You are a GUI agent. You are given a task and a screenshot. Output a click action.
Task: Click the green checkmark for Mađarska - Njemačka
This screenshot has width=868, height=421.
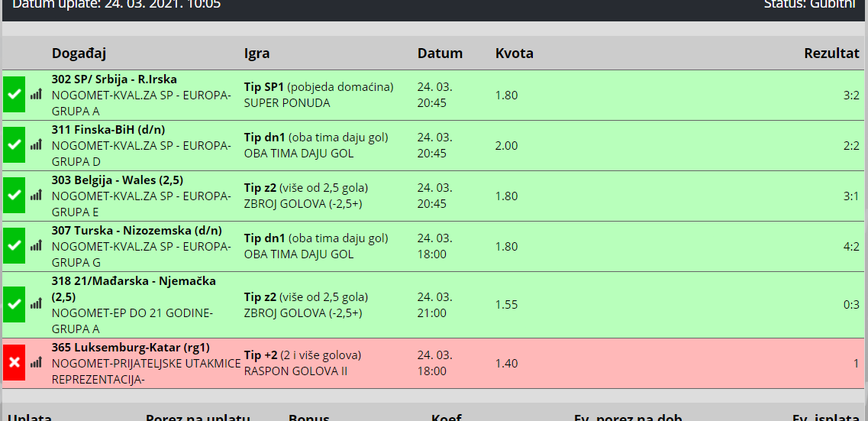[x=14, y=304]
